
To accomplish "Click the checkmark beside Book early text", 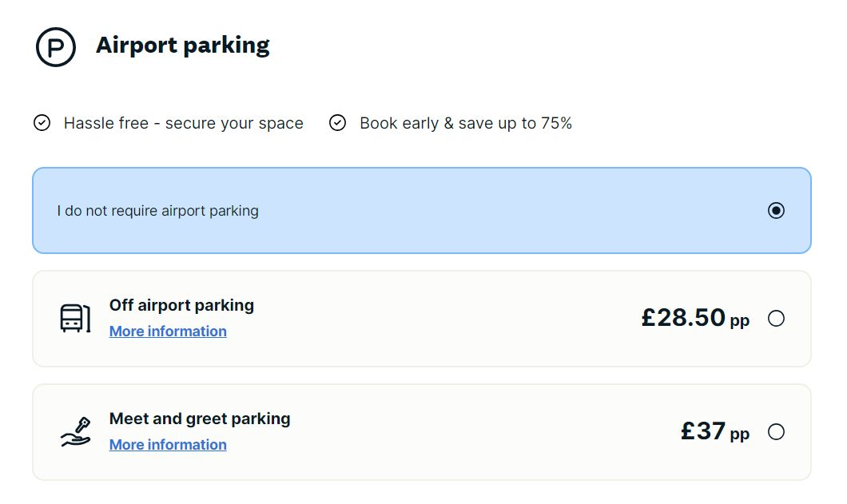I will pos(337,123).
